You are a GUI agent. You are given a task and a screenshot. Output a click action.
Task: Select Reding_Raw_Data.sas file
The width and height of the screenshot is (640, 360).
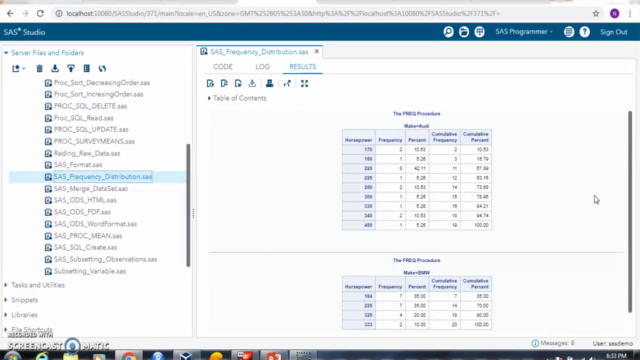[87, 153]
